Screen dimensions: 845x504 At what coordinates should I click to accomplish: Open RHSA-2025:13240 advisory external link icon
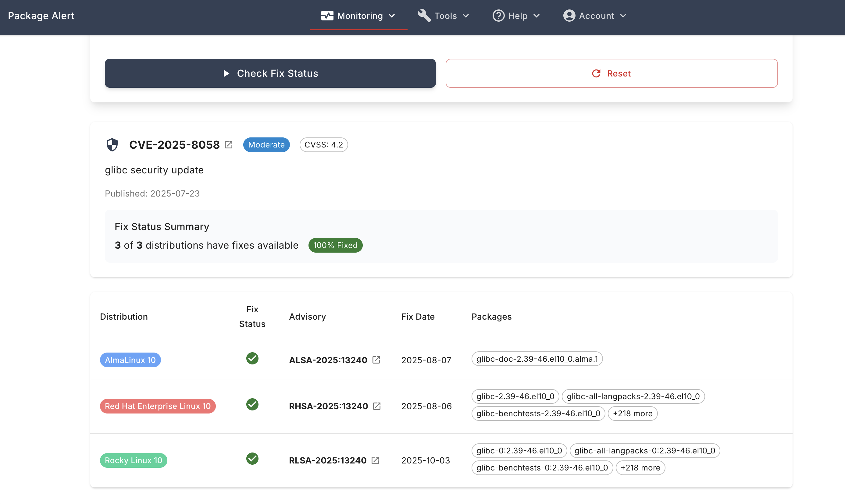point(377,406)
